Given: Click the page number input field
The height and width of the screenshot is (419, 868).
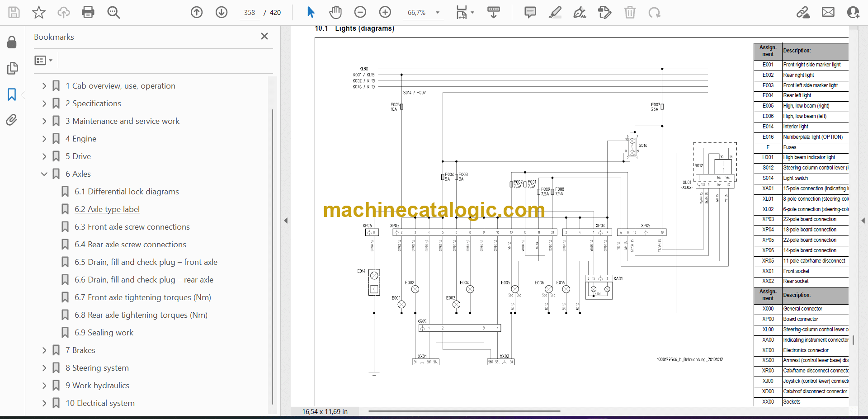Looking at the screenshot, I should pyautogui.click(x=250, y=13).
